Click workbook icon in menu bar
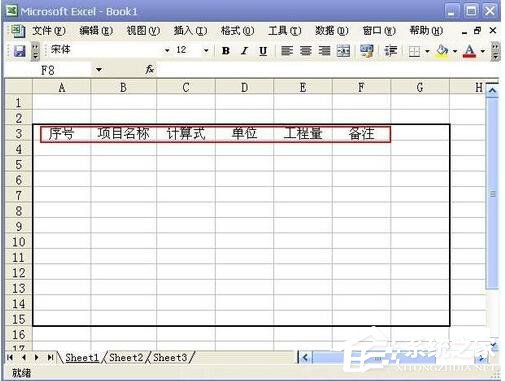The height and width of the screenshot is (381, 505). click(x=17, y=31)
